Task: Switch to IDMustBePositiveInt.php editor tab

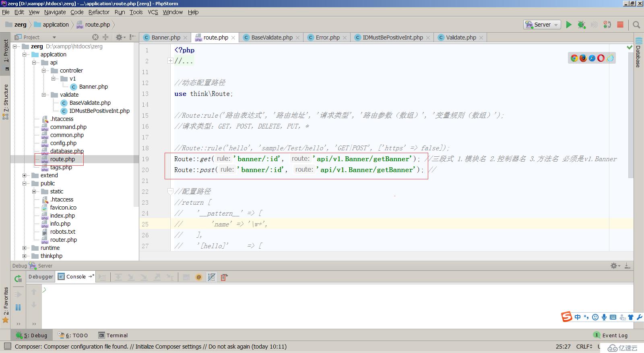Action: [392, 37]
